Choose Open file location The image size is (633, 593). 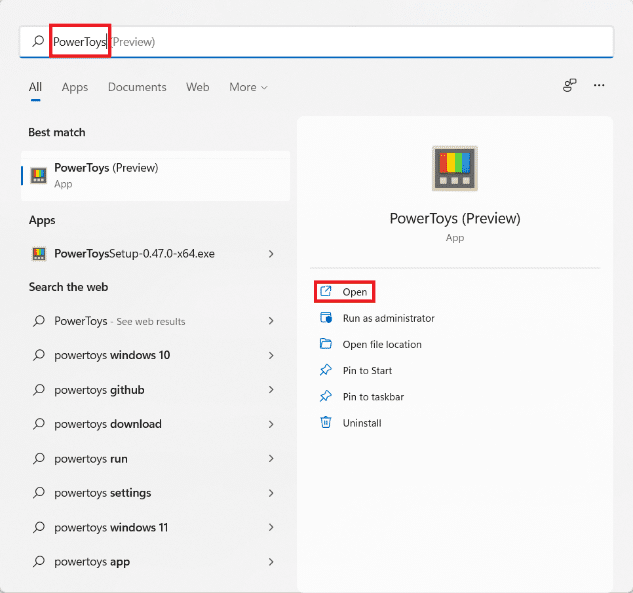[x=371, y=344]
